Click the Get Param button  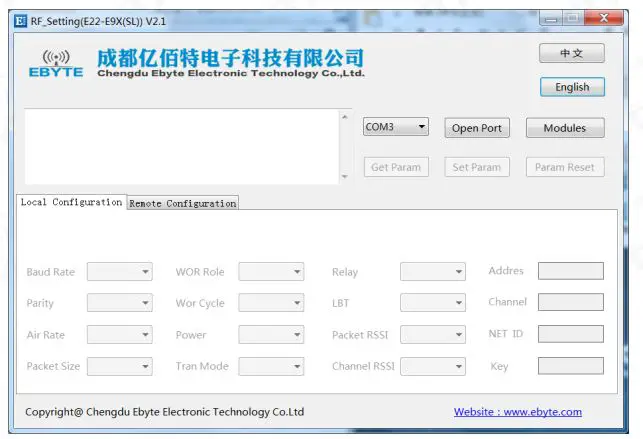click(396, 167)
